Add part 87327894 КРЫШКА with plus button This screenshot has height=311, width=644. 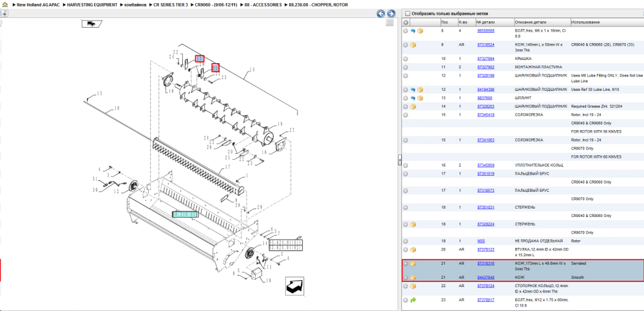point(406,59)
